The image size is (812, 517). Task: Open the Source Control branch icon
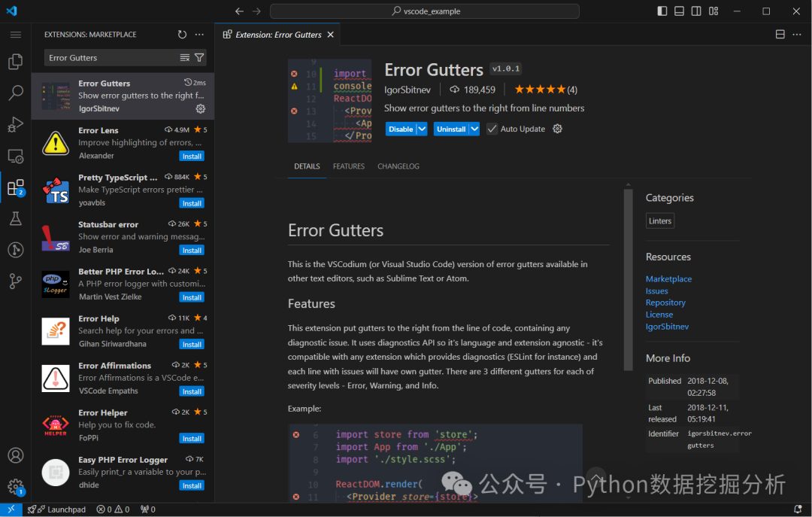click(x=16, y=281)
